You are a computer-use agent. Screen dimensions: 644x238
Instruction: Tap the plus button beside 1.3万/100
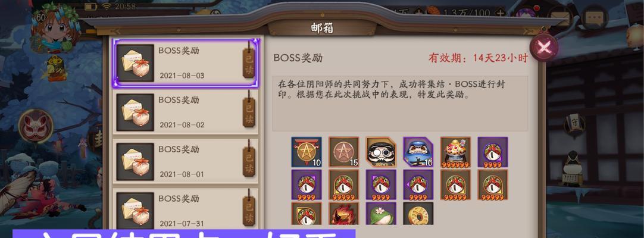(500, 12)
